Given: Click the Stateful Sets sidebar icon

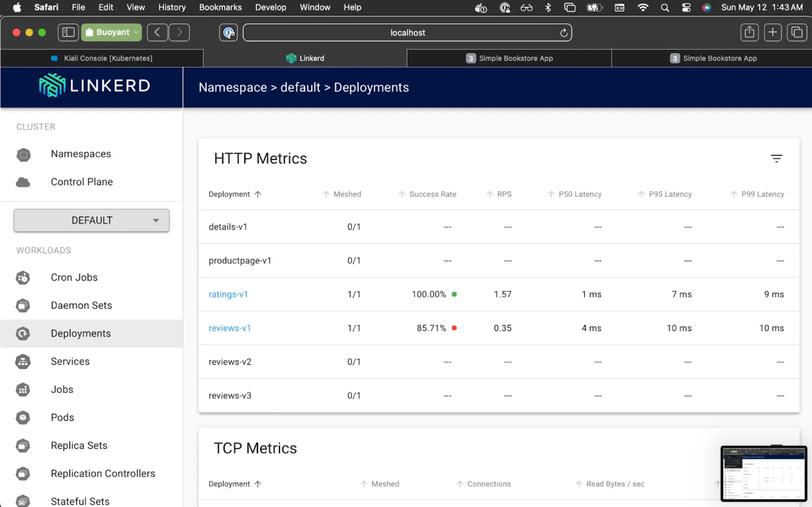Looking at the screenshot, I should pyautogui.click(x=23, y=501).
